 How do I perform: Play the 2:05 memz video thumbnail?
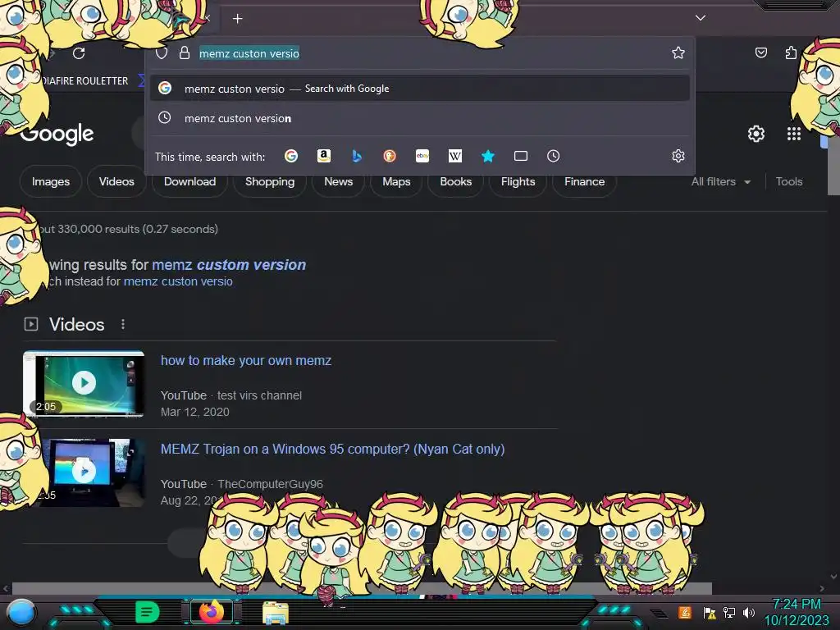(x=84, y=384)
